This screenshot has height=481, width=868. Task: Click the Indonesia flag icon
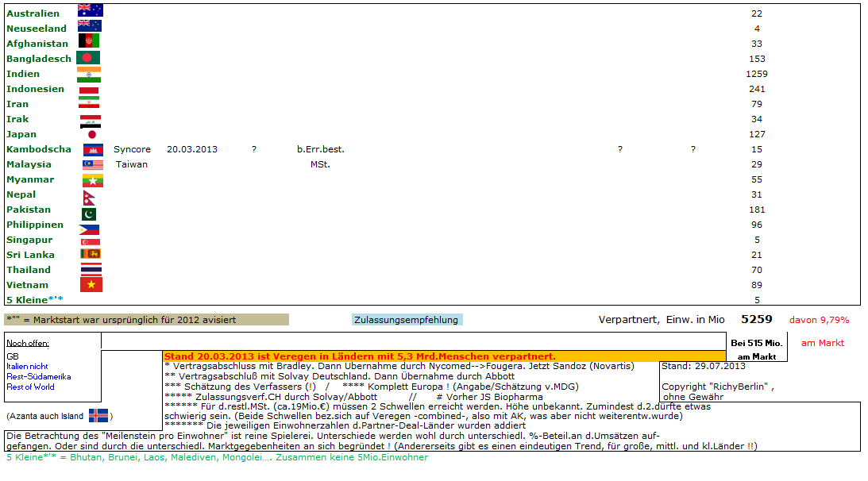[x=89, y=90]
